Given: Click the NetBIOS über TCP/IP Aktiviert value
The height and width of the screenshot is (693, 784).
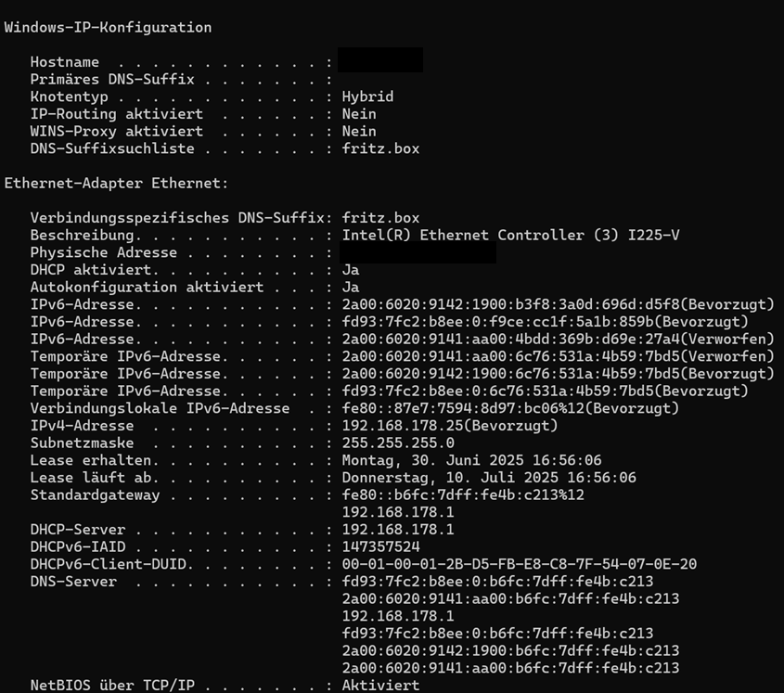Looking at the screenshot, I should [x=381, y=685].
